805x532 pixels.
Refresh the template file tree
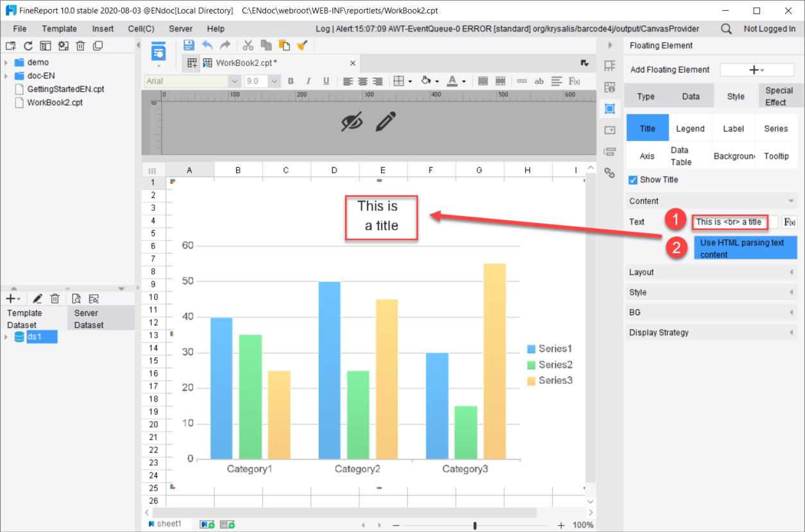click(28, 46)
